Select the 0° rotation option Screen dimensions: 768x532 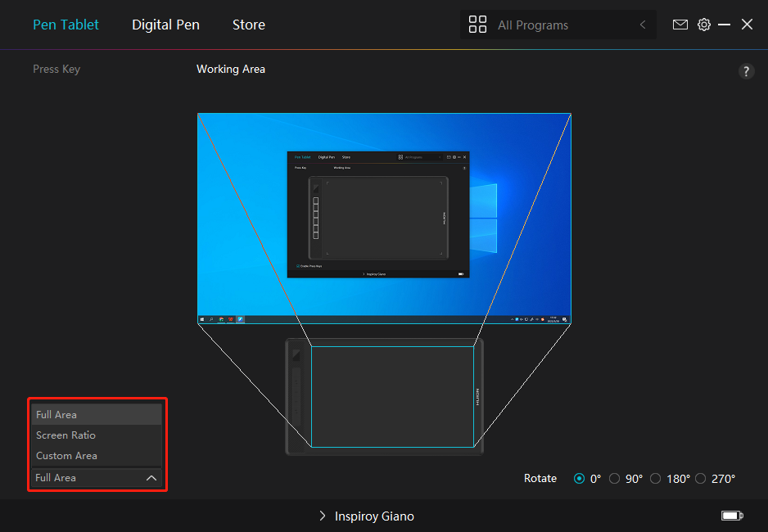580,479
